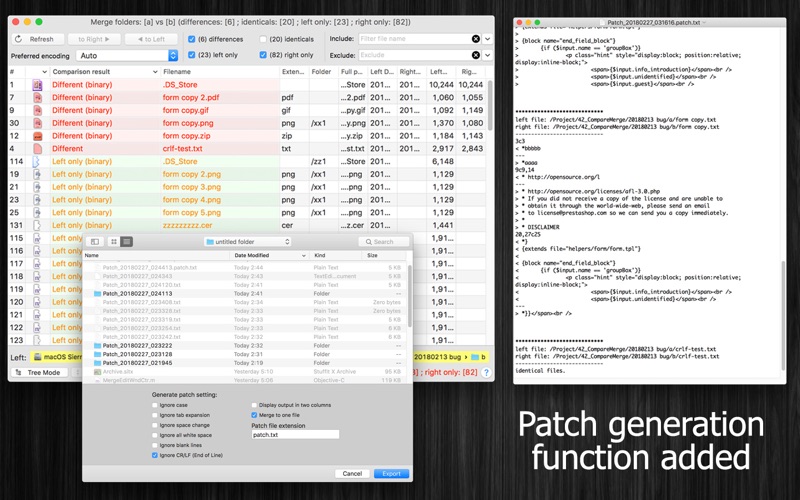This screenshot has width=800, height=500.
Task: Select the 'form copy 5.png' file icon
Action: click(37, 212)
